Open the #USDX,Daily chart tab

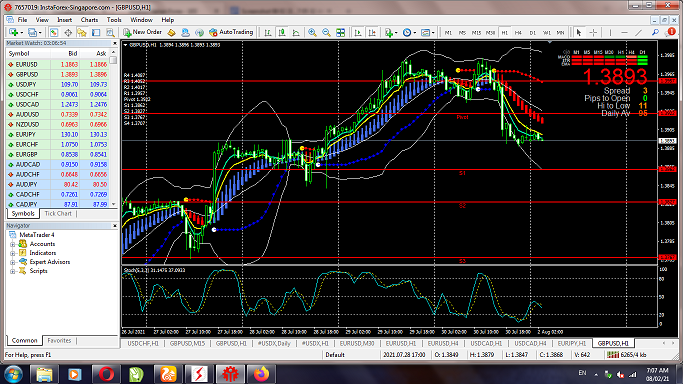(274, 344)
